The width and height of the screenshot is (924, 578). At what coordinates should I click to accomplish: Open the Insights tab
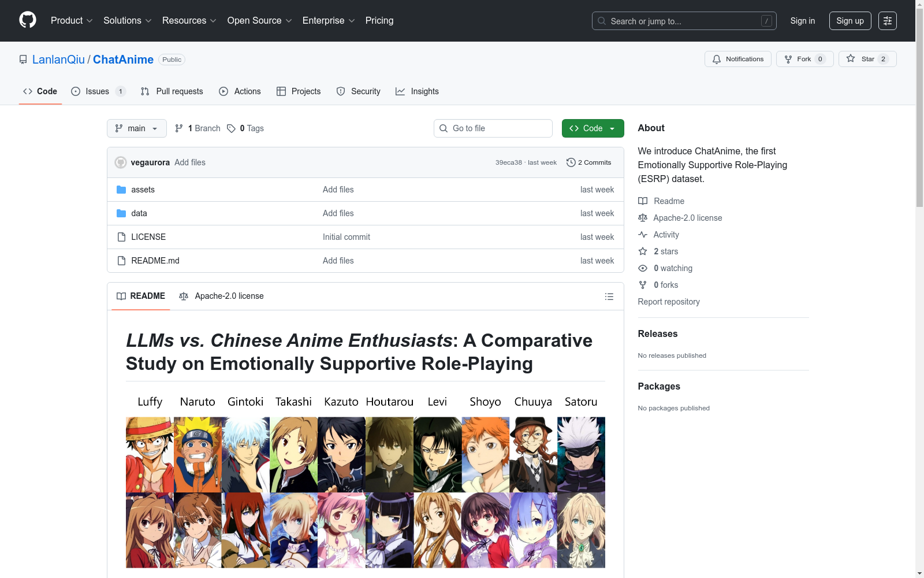coord(417,91)
